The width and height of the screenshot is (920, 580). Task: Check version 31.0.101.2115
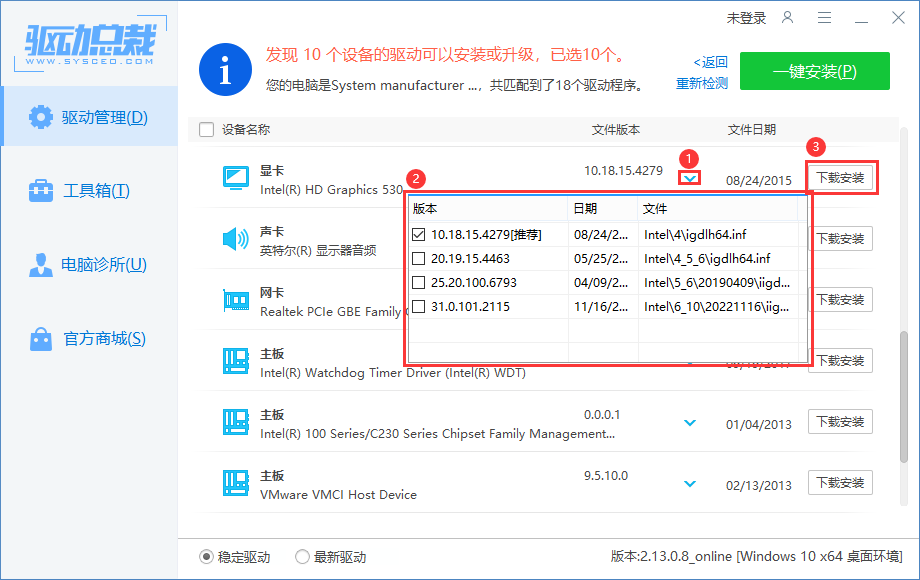click(418, 307)
